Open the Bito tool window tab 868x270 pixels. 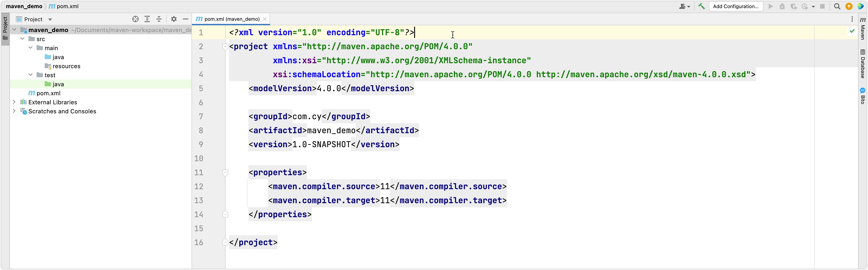(x=863, y=96)
